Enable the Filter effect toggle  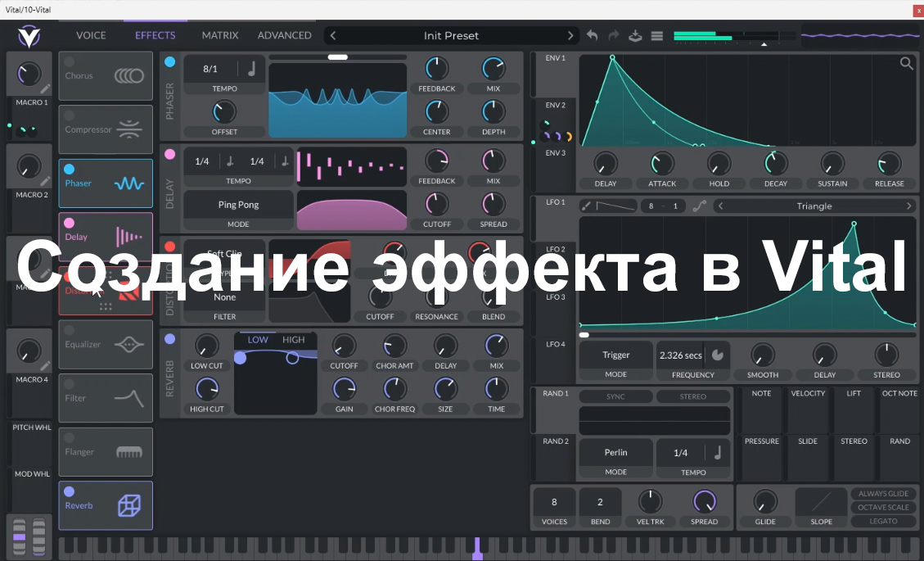(69, 384)
